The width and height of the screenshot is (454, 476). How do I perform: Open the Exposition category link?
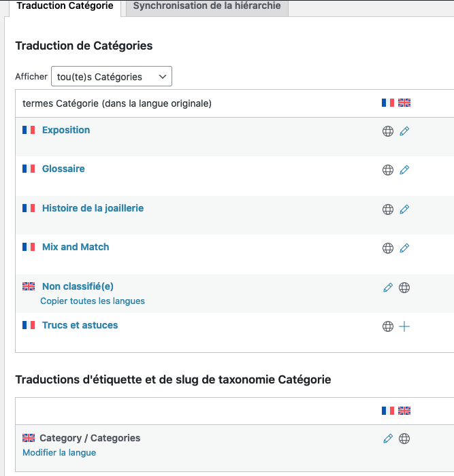tap(66, 130)
